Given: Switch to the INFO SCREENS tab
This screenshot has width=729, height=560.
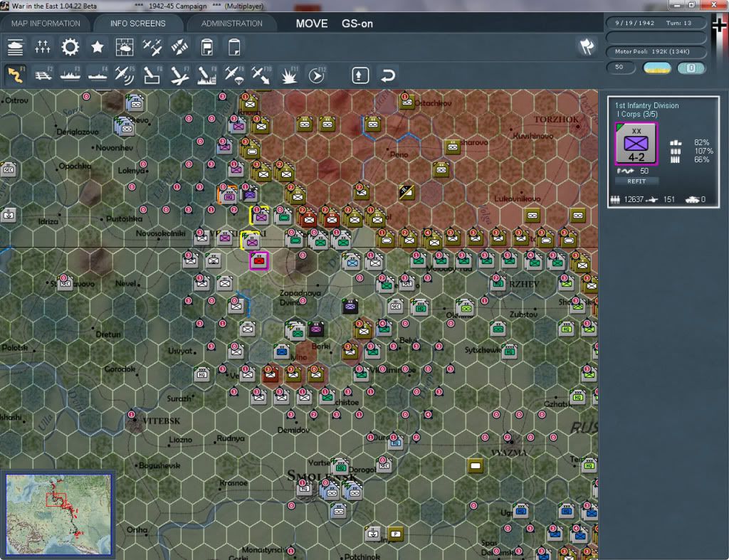Looking at the screenshot, I should point(137,23).
